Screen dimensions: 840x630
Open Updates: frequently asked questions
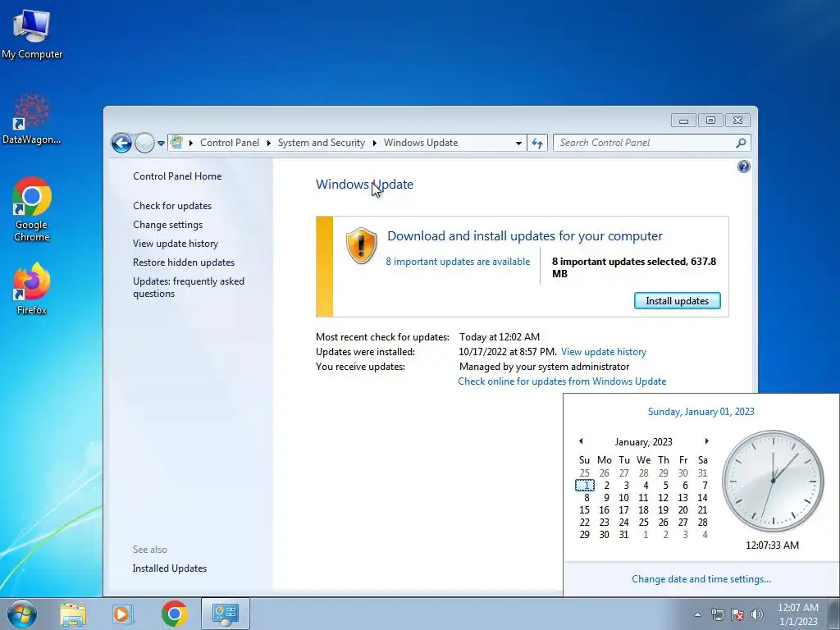189,287
